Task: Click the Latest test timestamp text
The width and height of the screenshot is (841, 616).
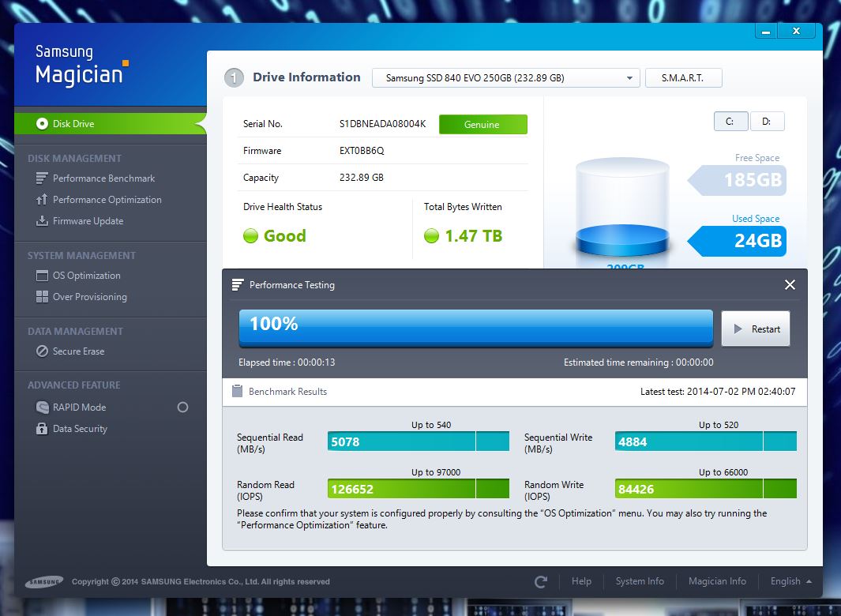Action: click(x=718, y=392)
